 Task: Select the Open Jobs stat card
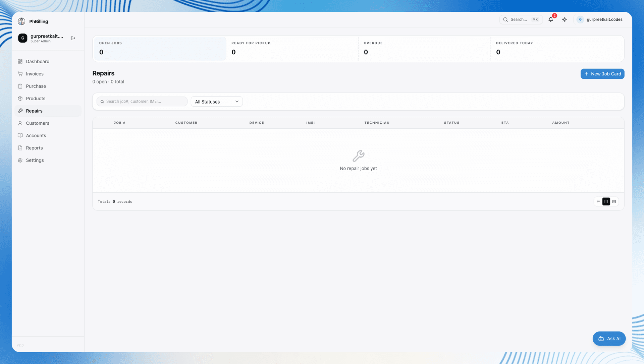[x=160, y=49]
